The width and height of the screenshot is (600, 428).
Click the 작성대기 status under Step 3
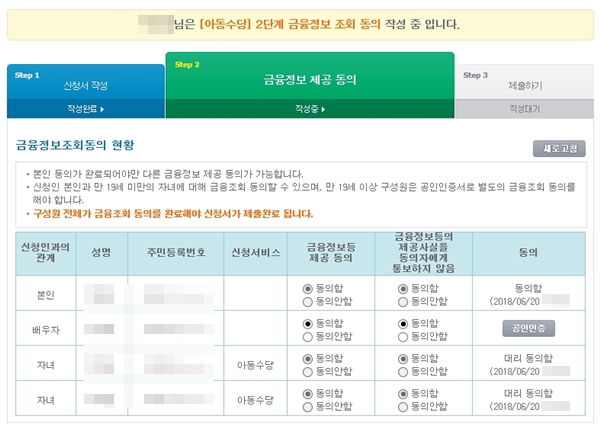(x=524, y=108)
